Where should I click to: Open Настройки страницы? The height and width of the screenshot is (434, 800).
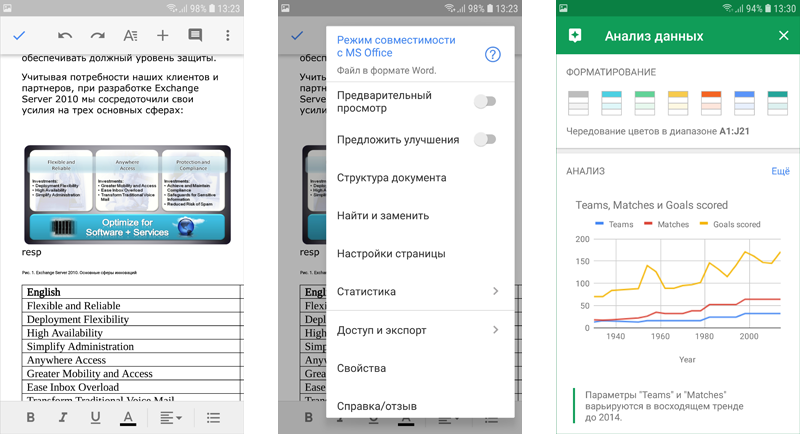coord(420,253)
